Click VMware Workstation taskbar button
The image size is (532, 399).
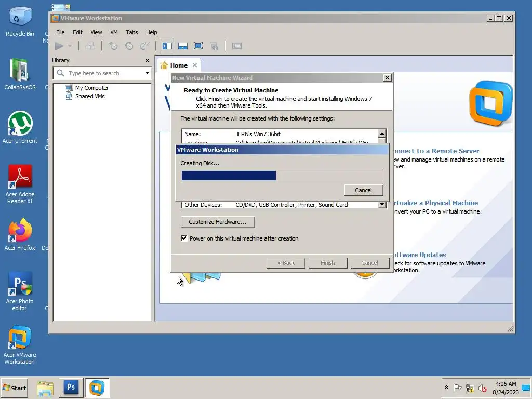[x=97, y=388]
